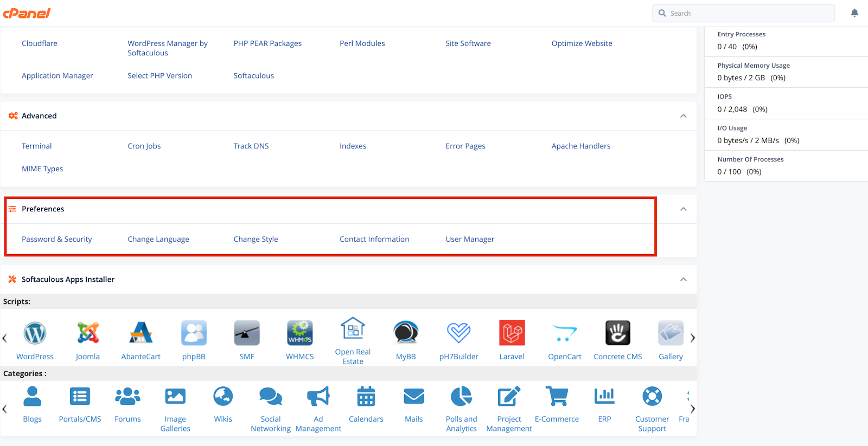Open Password & Security
Screen dimensions: 868x446
click(x=57, y=239)
